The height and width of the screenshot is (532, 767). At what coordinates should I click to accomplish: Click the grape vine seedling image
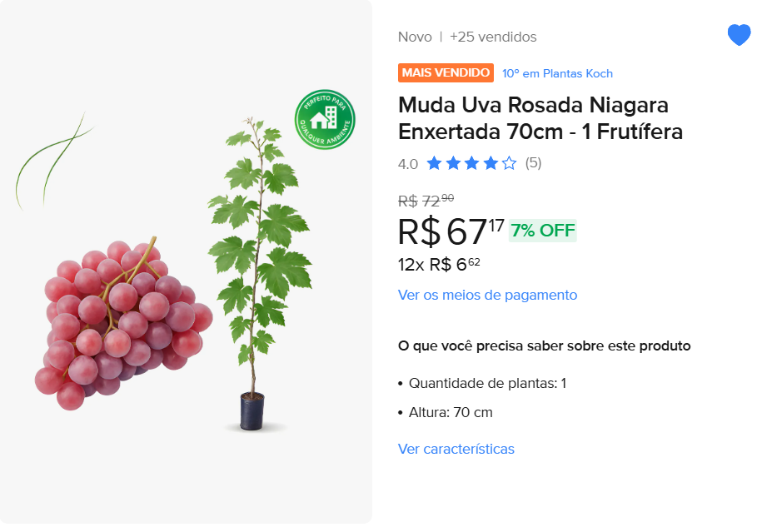(x=256, y=275)
